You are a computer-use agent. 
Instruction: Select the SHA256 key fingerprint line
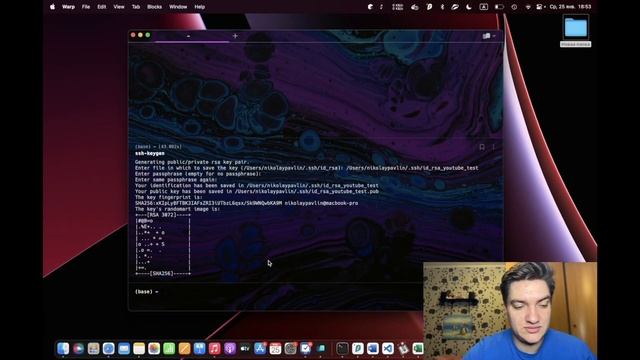click(247, 203)
